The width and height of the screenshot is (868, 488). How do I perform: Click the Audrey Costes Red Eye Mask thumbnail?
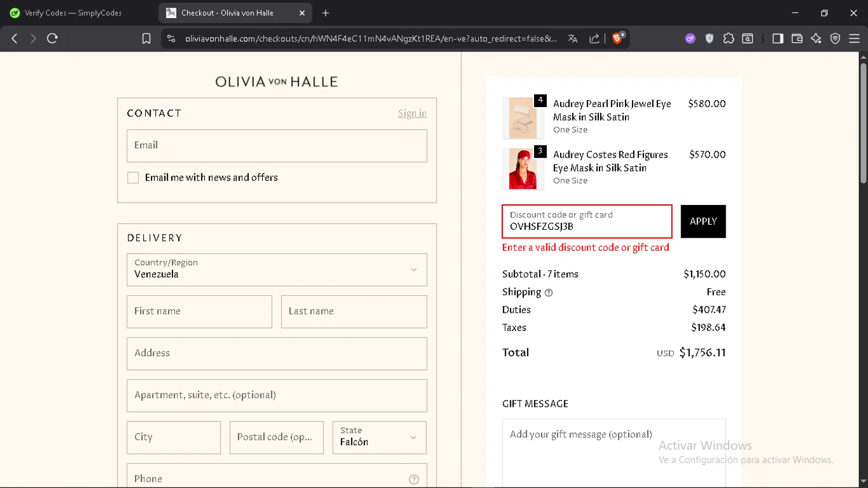(x=523, y=168)
